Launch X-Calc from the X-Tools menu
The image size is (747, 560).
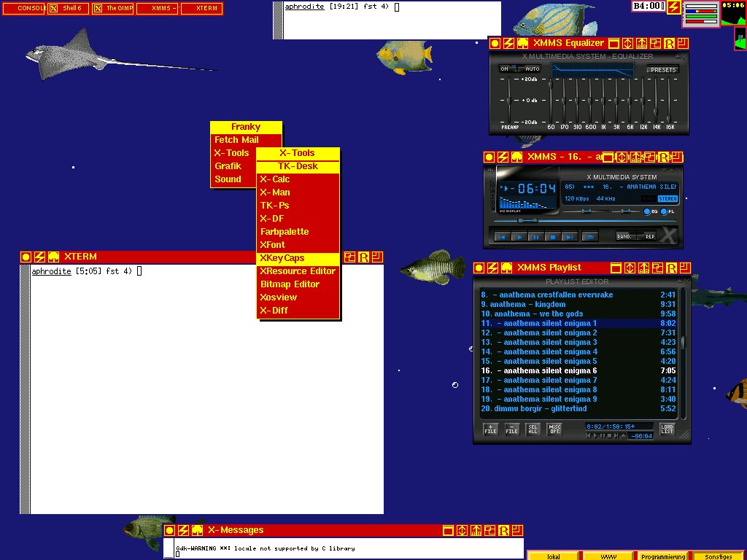[298, 179]
